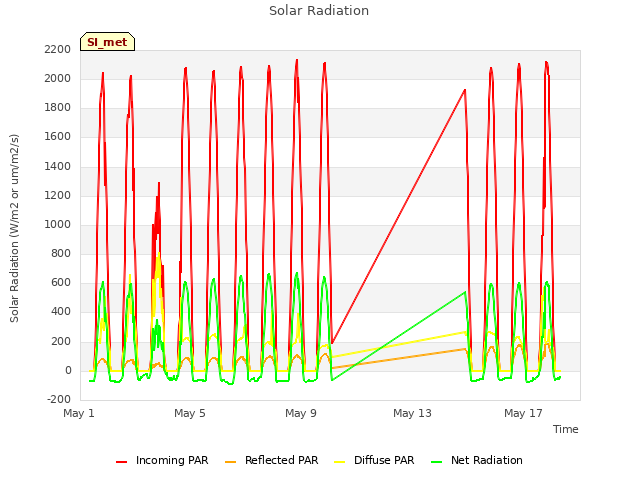Click the Solar Radiation chart title
This screenshot has height=480, width=640.
319,11
